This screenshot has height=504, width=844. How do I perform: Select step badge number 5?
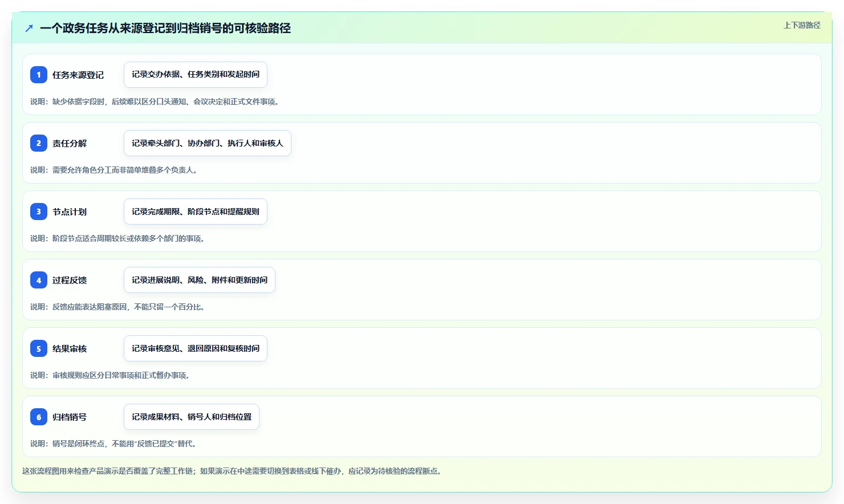click(x=39, y=348)
